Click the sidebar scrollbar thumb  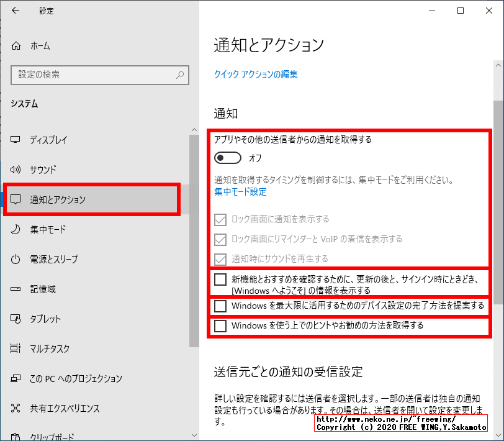(194, 240)
